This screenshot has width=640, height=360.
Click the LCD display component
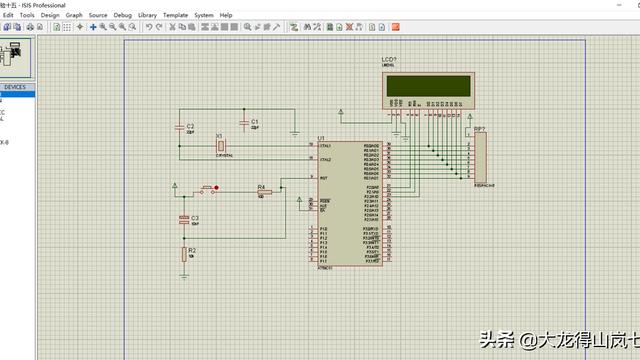click(428, 91)
